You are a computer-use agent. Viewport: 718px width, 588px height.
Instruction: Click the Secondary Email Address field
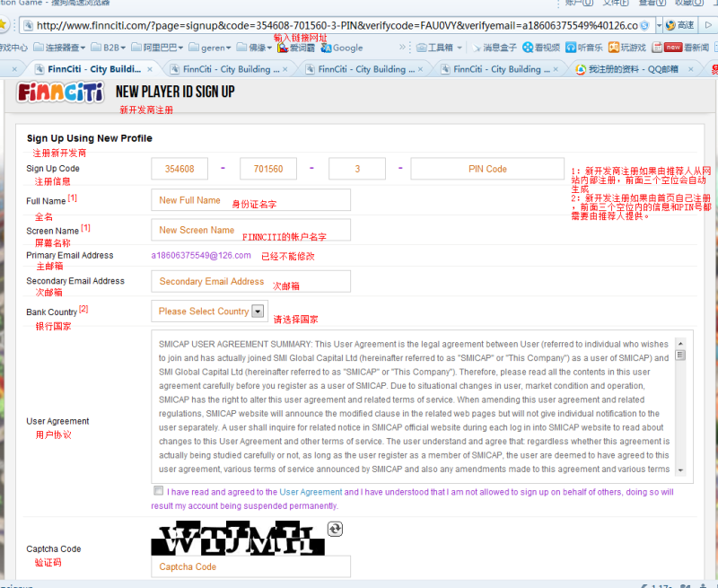(251, 281)
